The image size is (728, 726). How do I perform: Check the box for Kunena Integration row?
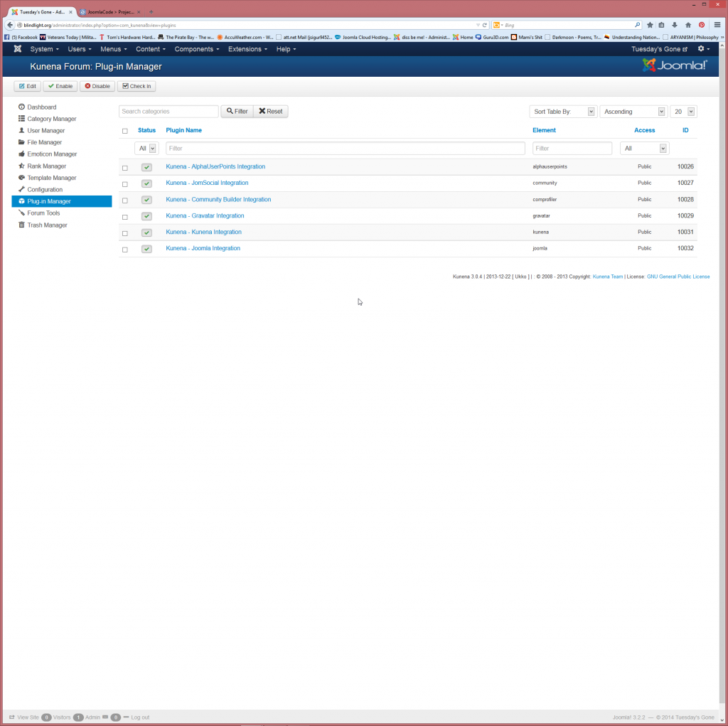125,233
